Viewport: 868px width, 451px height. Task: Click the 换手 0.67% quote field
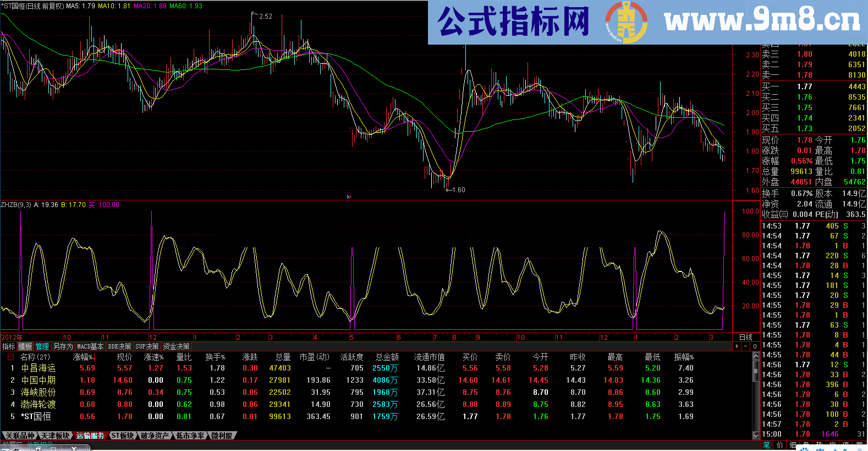point(787,193)
